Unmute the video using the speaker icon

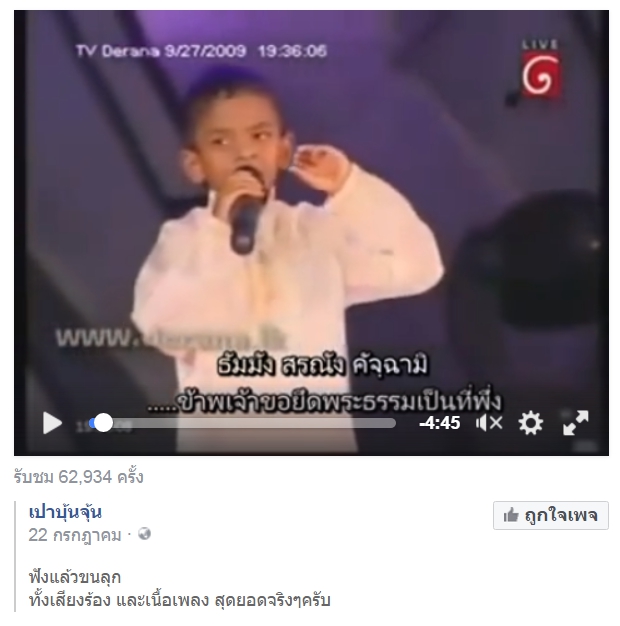(x=489, y=423)
